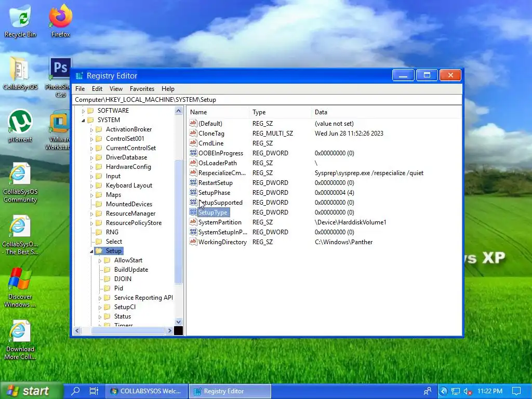Click the tree scroll up arrow
The height and width of the screenshot is (399, 532).
pos(179,111)
